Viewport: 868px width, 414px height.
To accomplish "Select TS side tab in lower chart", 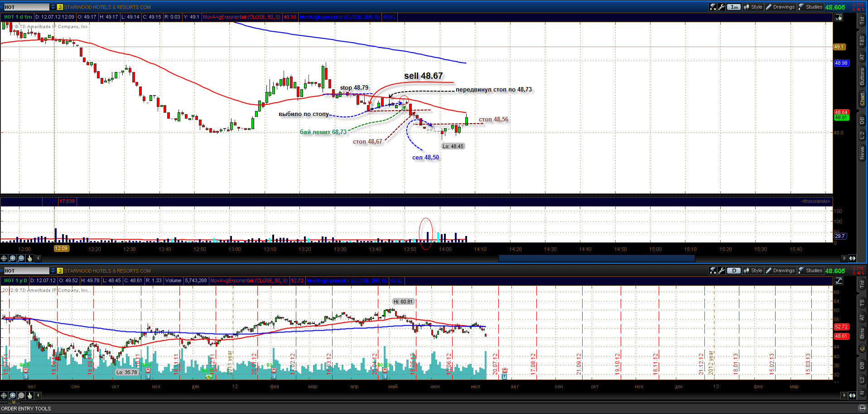I will pos(862,303).
